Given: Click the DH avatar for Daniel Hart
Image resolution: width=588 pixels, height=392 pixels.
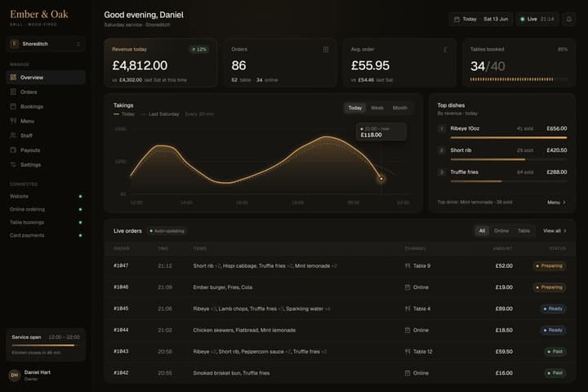Looking at the screenshot, I should (x=15, y=375).
